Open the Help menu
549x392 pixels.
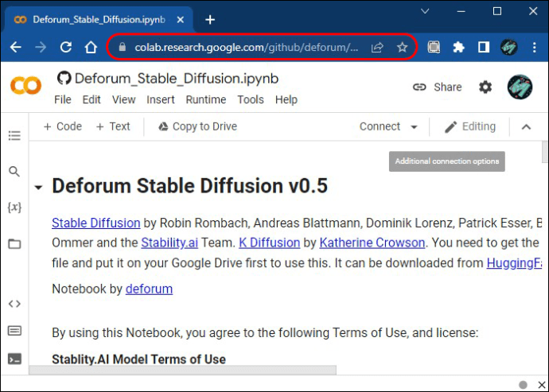(x=286, y=99)
